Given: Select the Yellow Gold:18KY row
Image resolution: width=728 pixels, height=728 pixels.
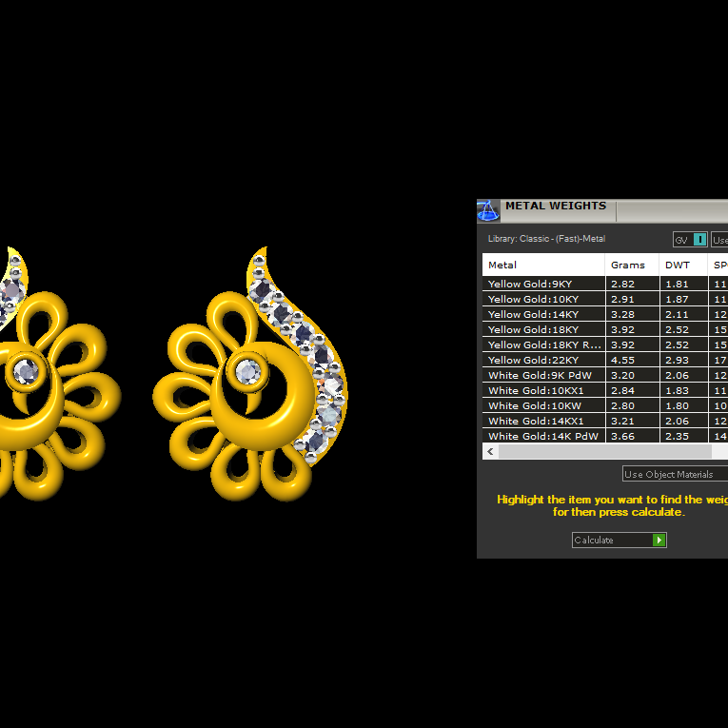Looking at the screenshot, I should click(x=605, y=329).
